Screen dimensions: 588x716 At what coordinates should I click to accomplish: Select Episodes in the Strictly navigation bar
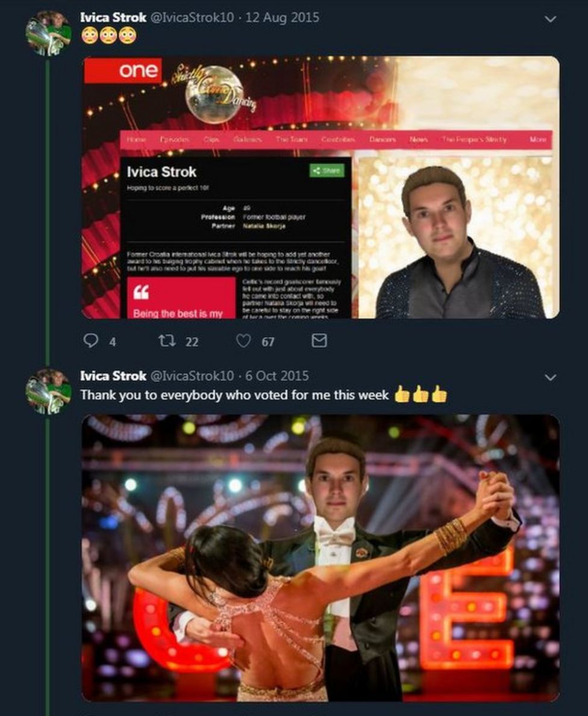pyautogui.click(x=175, y=139)
